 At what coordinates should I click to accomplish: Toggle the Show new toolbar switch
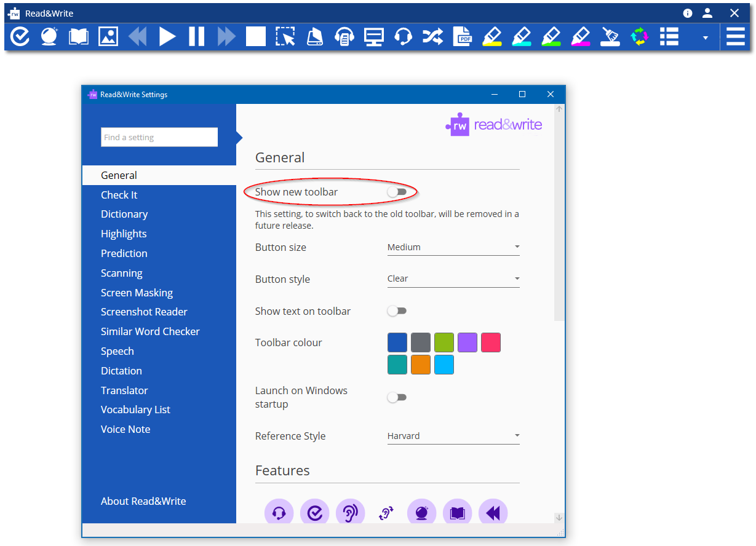pyautogui.click(x=397, y=192)
